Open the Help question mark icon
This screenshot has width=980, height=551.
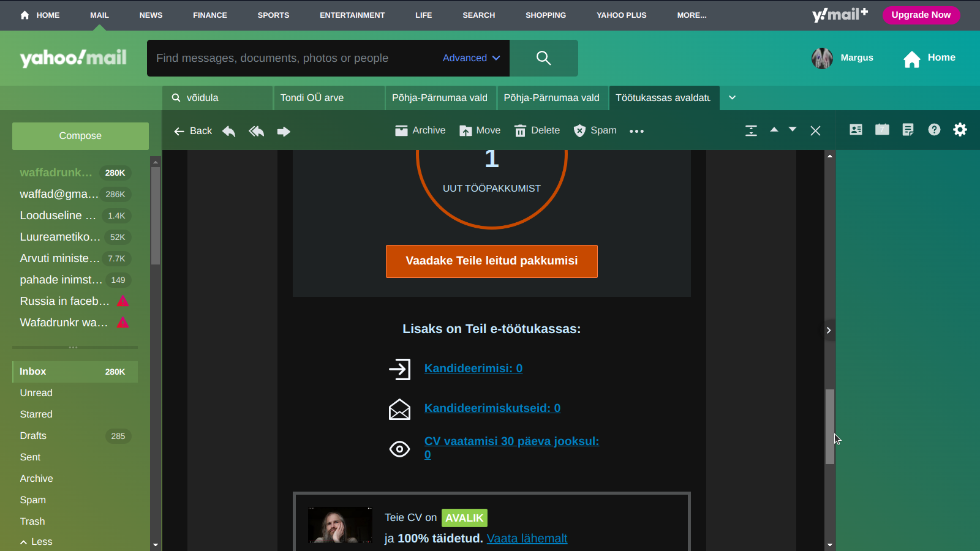click(x=934, y=129)
